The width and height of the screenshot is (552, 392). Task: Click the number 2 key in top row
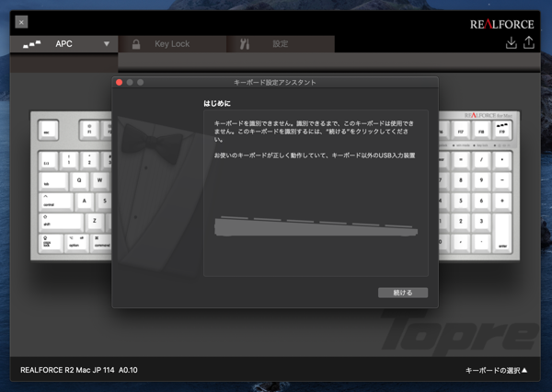click(x=89, y=160)
